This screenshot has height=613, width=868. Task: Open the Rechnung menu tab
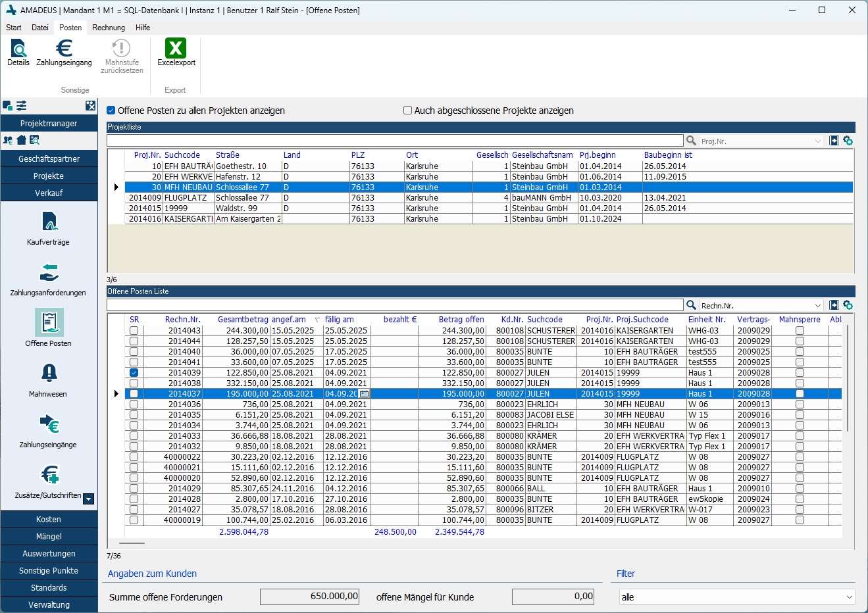click(x=108, y=28)
